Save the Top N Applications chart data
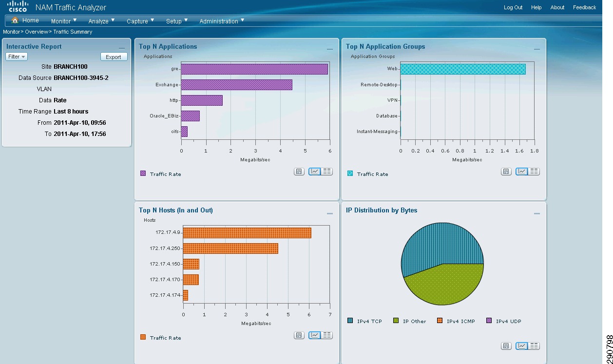 pos(299,172)
